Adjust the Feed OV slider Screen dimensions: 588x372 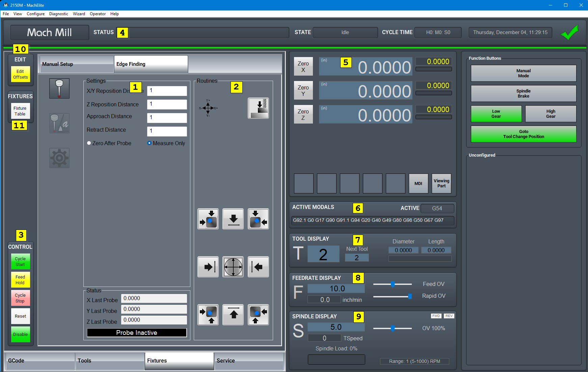point(393,284)
